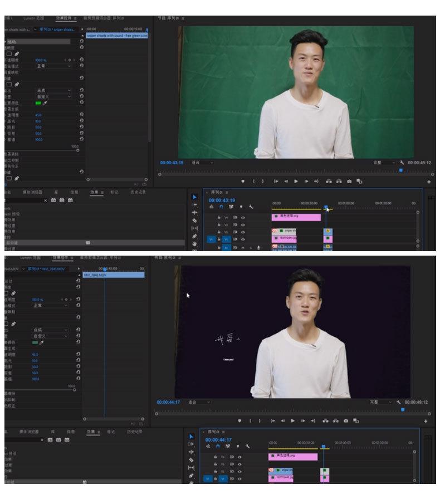
Task: Click Add Marker icon in the lower program monitor
Action: tap(239, 420)
